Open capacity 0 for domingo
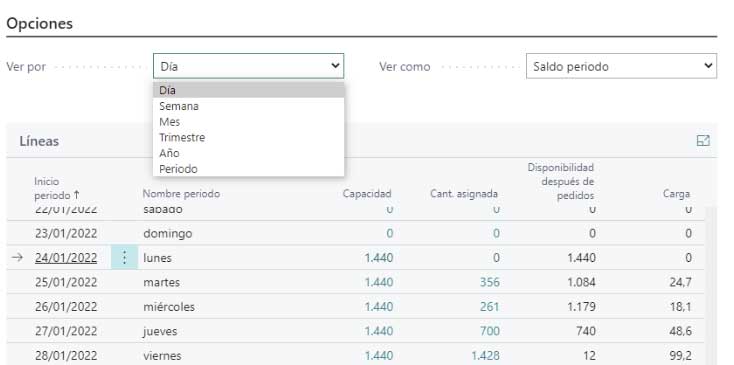The width and height of the screenshot is (734, 365). (389, 234)
